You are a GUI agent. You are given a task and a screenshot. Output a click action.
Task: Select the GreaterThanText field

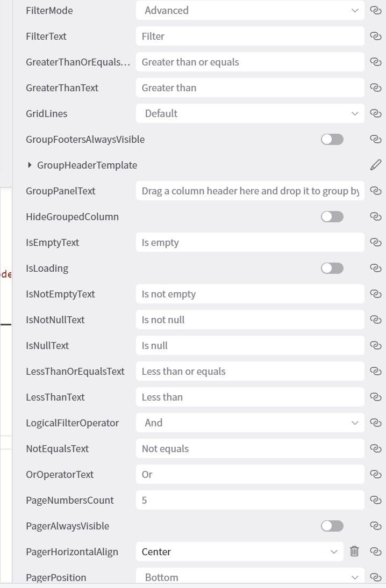coord(249,88)
